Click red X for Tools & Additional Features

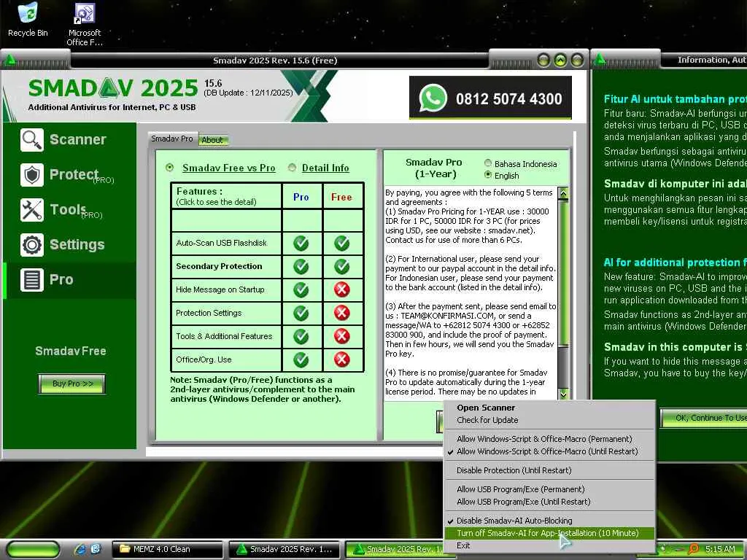point(341,336)
